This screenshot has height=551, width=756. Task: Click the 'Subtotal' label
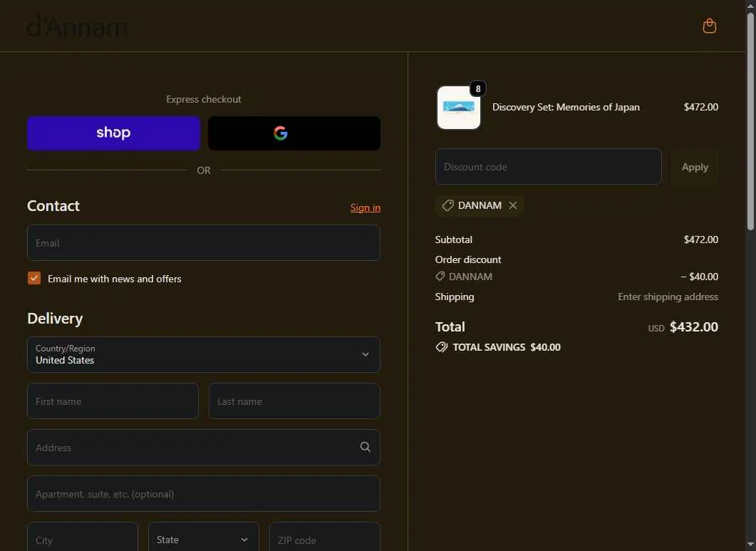point(453,240)
